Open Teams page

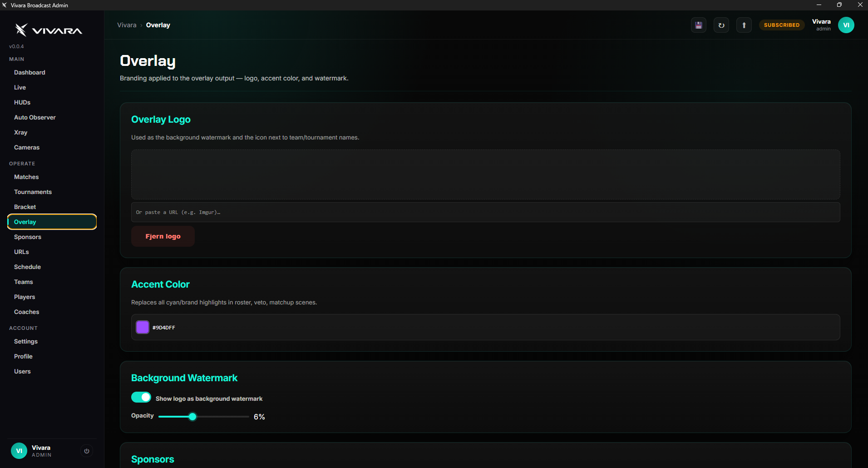[52, 282]
